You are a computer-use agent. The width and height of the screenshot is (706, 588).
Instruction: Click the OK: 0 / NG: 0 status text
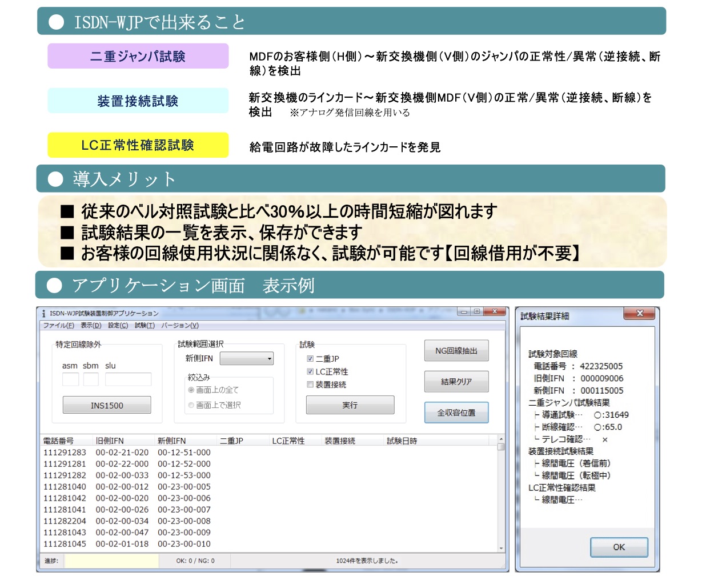coord(195,561)
